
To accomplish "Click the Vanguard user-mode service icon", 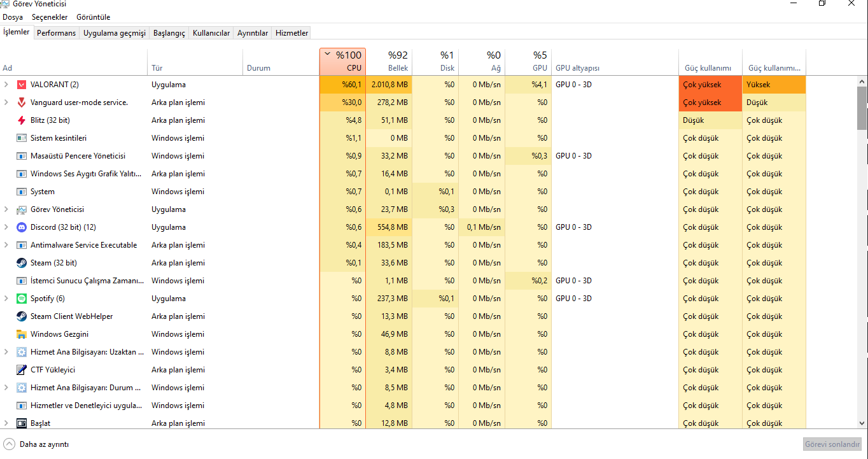I will pyautogui.click(x=22, y=102).
